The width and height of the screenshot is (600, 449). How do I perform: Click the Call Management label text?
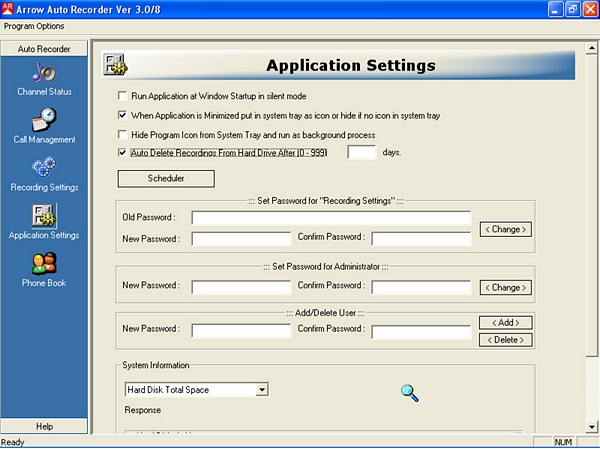[44, 140]
